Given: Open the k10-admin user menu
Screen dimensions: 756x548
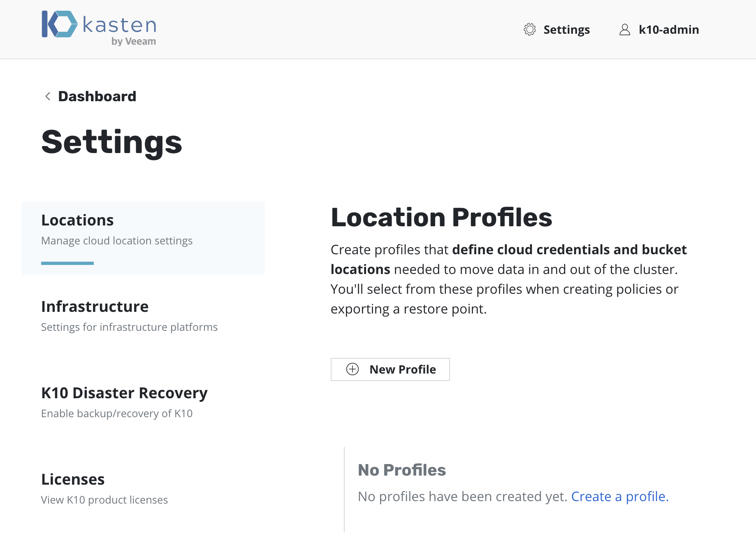Looking at the screenshot, I should tap(668, 30).
